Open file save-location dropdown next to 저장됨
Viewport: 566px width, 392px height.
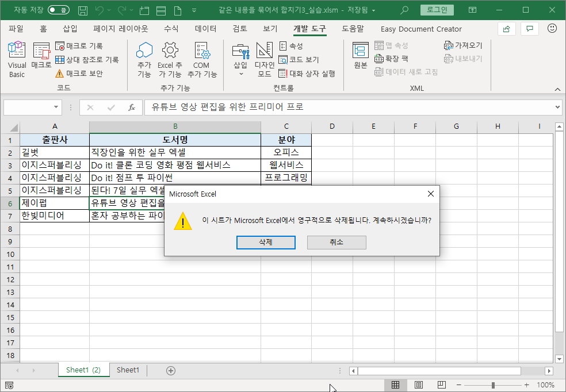(x=374, y=10)
